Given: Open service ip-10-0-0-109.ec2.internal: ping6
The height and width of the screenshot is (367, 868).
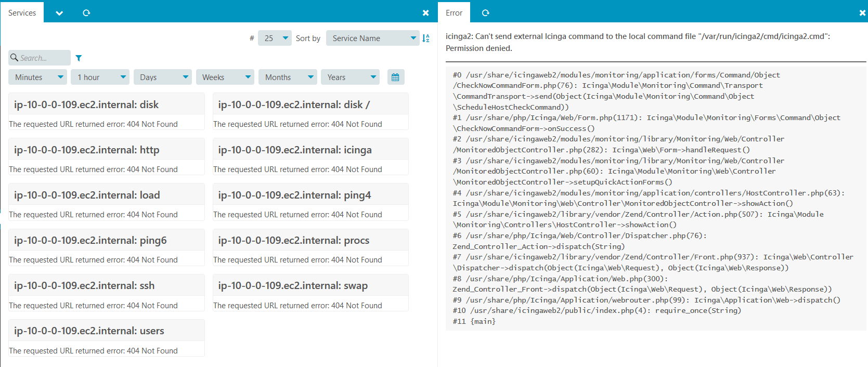Looking at the screenshot, I should (90, 240).
